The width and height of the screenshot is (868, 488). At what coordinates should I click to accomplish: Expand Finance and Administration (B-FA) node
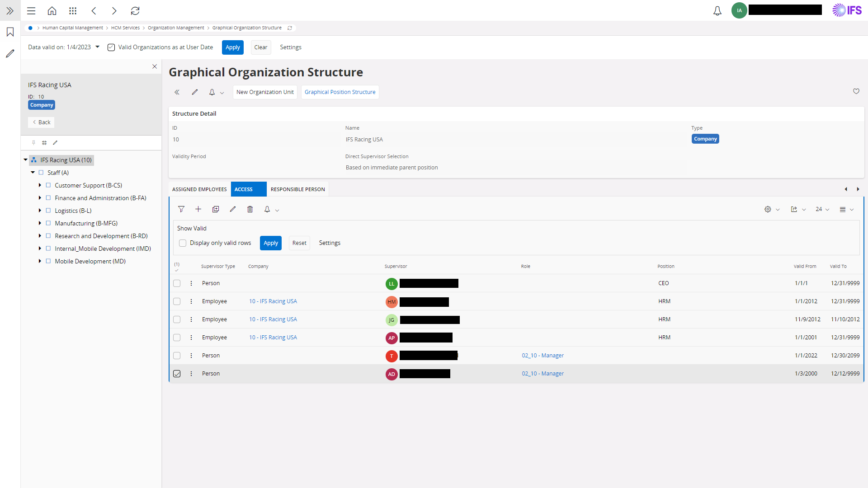pyautogui.click(x=40, y=198)
